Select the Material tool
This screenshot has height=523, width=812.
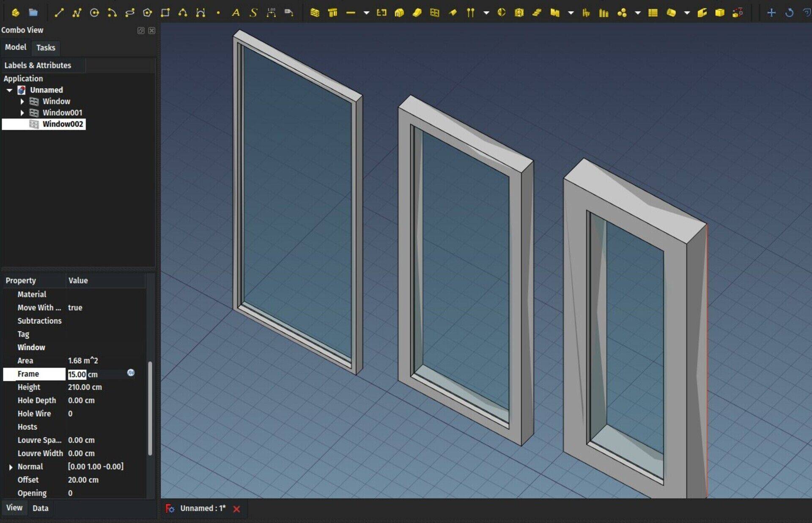(622, 13)
